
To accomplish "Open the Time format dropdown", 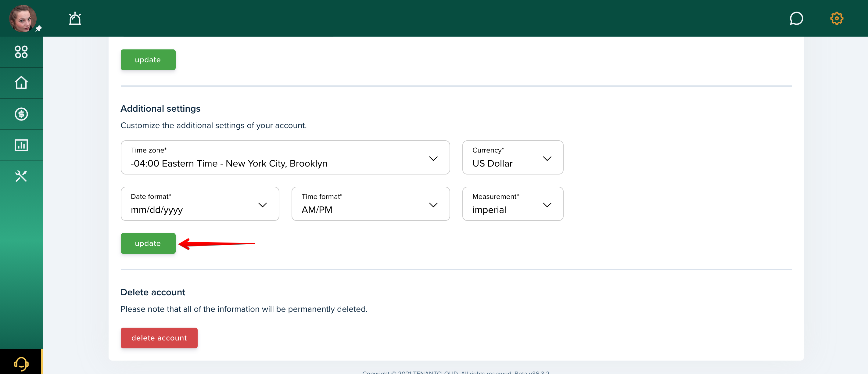I will pos(371,204).
